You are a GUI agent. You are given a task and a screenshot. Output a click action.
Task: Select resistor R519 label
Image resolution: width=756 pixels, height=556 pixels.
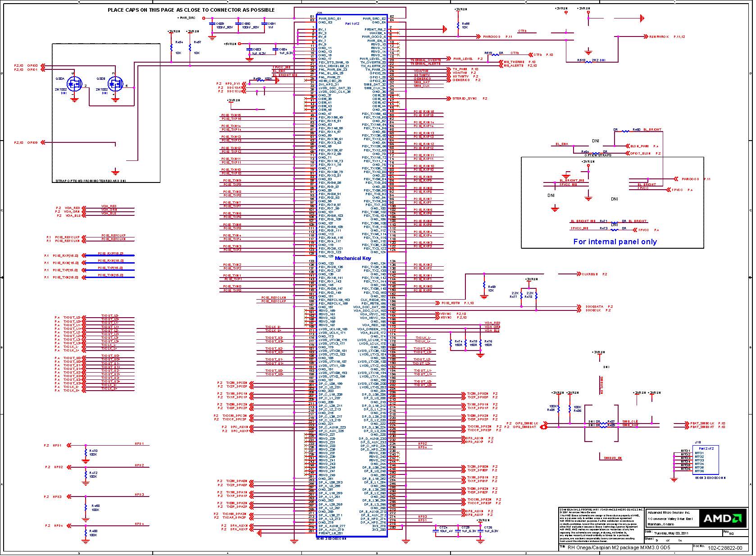click(488, 53)
